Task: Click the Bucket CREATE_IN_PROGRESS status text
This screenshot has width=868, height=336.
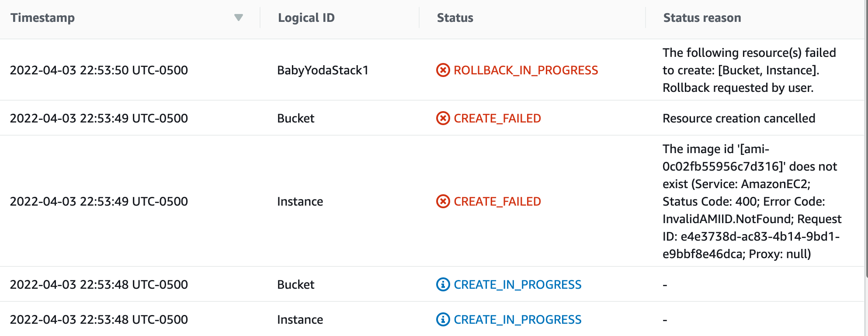Action: [517, 285]
